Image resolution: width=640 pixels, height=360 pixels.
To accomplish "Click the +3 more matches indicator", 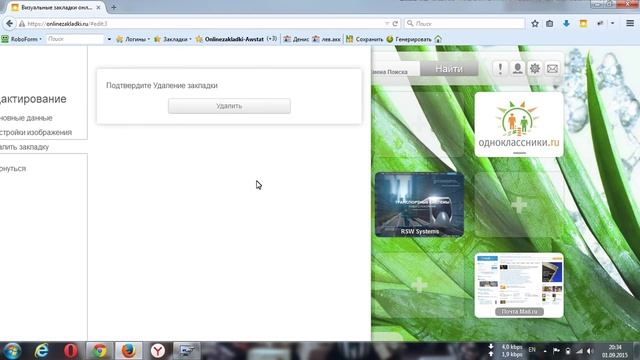I will click(x=272, y=39).
